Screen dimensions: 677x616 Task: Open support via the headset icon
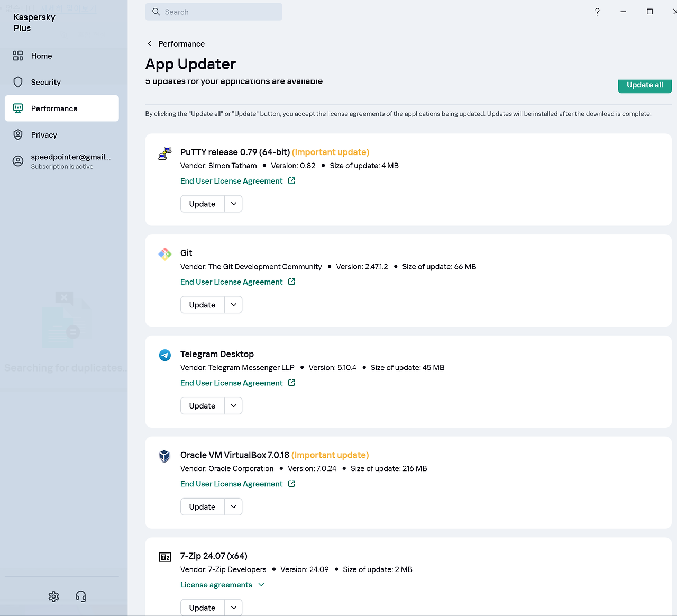click(x=81, y=596)
